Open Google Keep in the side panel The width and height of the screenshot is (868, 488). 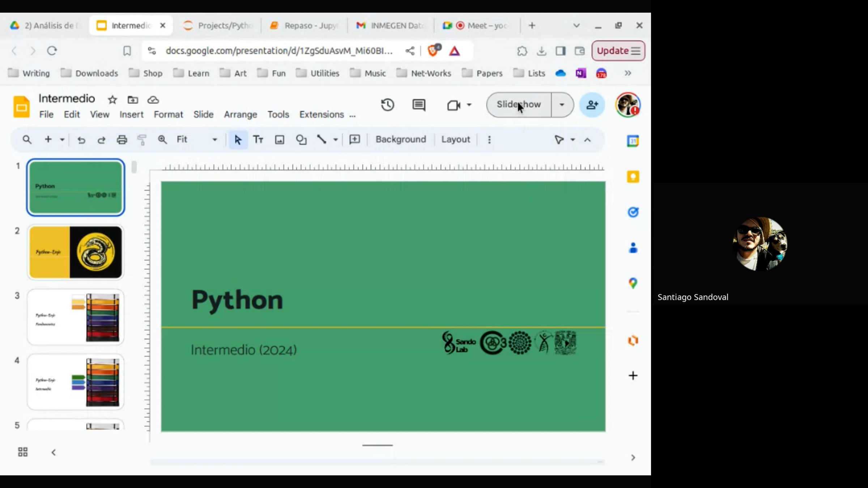pyautogui.click(x=632, y=177)
